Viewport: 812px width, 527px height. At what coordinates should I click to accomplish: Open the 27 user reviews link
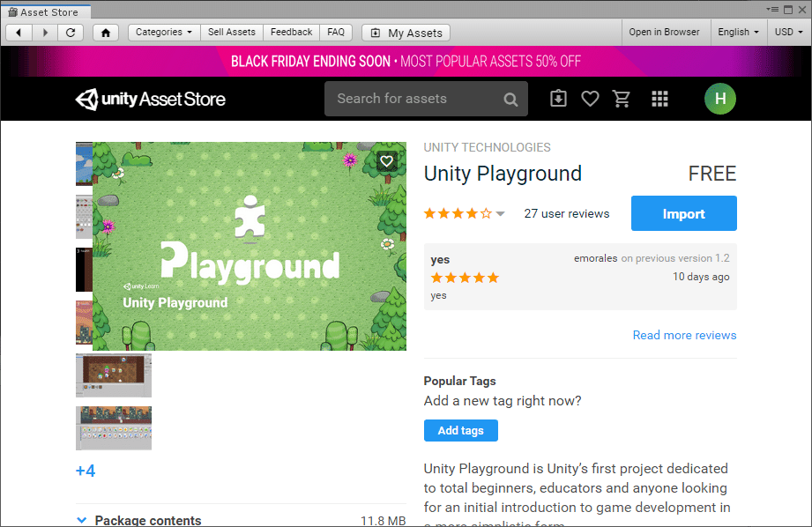[x=567, y=214]
